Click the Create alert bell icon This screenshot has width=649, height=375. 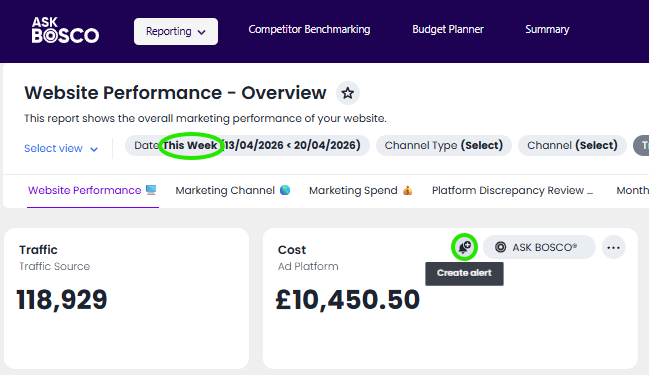(464, 248)
